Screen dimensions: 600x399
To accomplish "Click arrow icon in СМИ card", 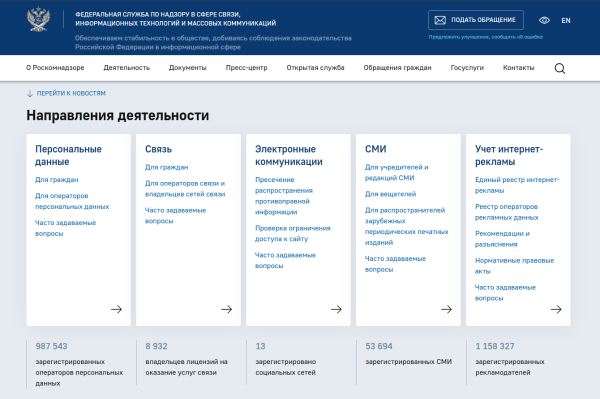I will pyautogui.click(x=446, y=309).
